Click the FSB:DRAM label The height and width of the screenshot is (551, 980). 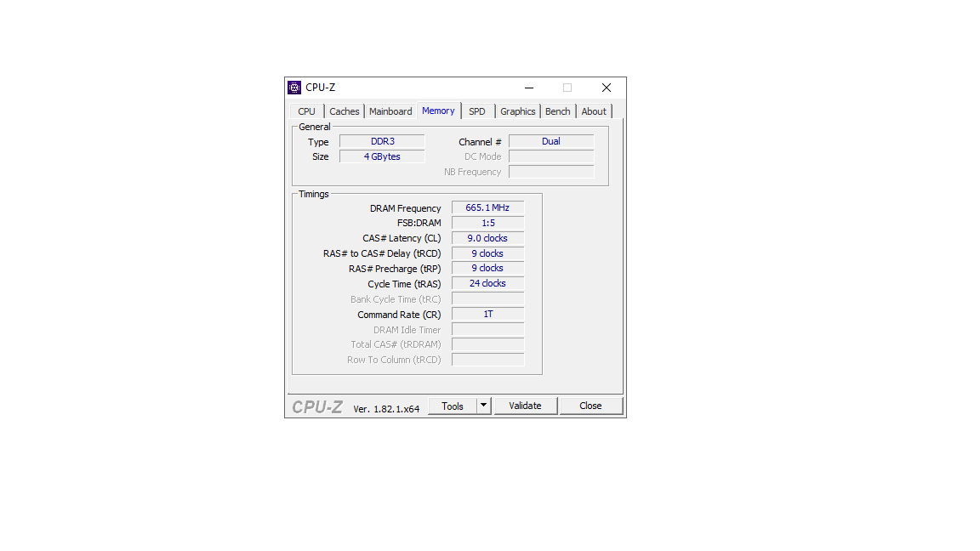(419, 223)
